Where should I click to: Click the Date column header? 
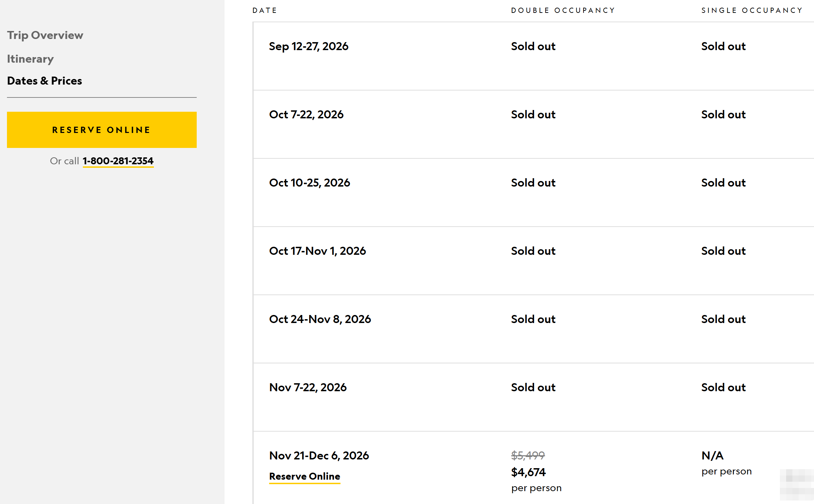265,10
